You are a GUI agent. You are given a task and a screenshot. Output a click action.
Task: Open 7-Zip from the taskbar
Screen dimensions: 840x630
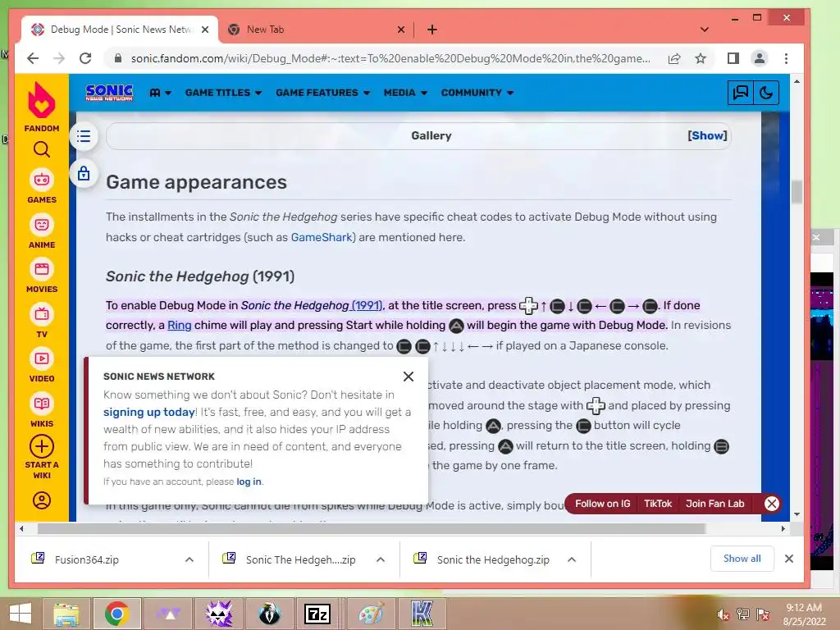pyautogui.click(x=317, y=614)
